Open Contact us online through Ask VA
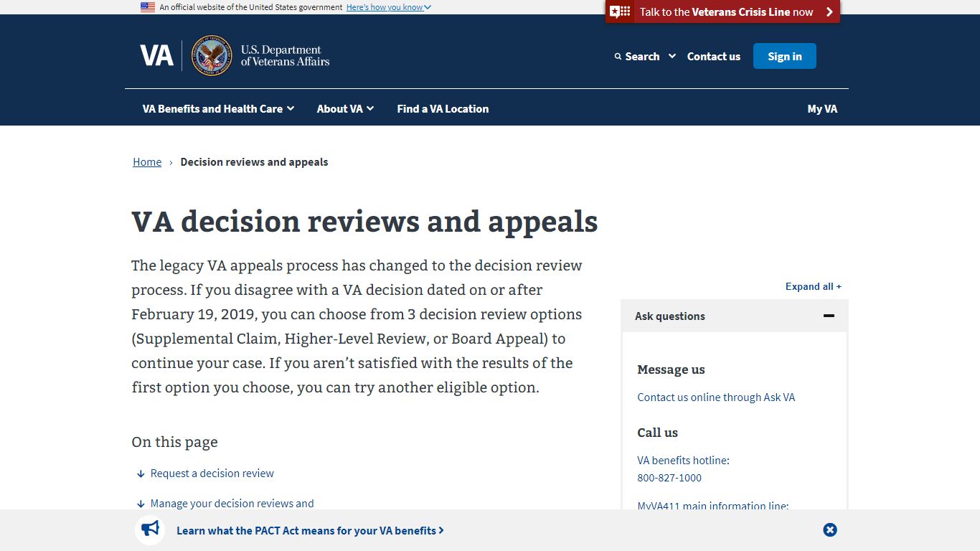This screenshot has width=980, height=551. point(716,397)
